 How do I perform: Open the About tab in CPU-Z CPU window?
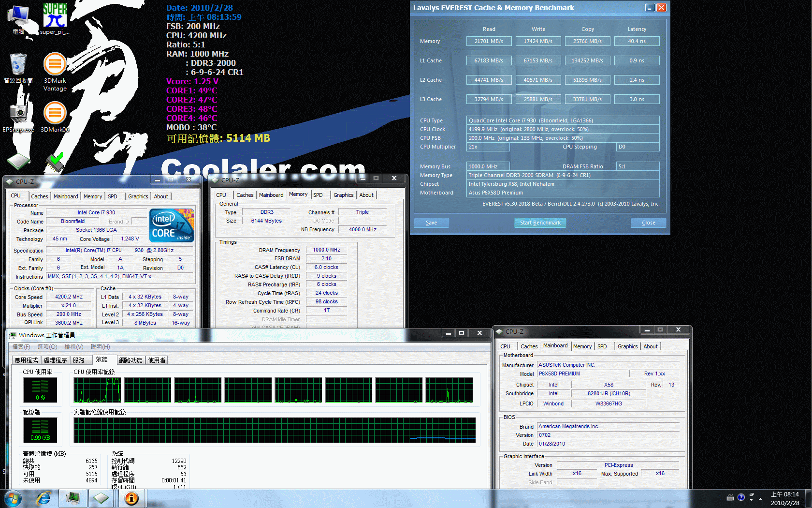(x=161, y=196)
